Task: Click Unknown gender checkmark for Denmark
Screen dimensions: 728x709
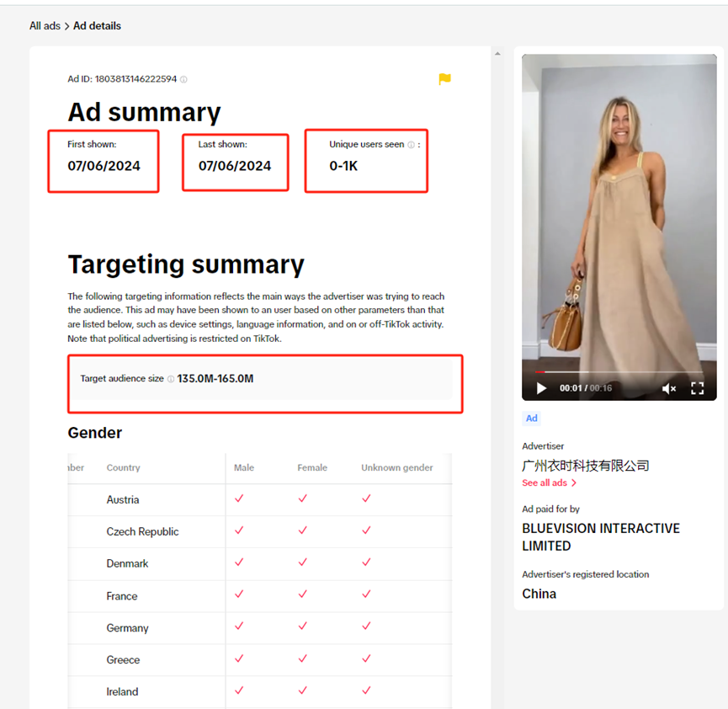Action: [366, 562]
